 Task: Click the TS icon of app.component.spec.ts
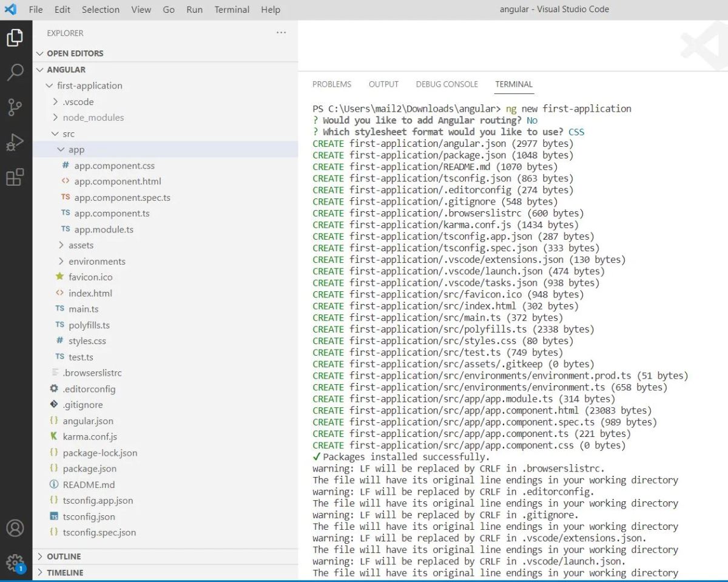66,197
